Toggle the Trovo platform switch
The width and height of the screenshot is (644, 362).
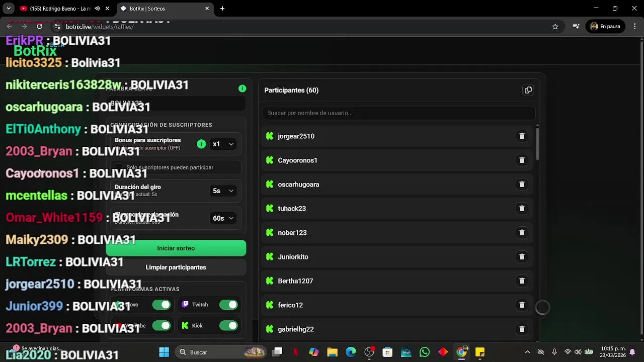pos(162,305)
